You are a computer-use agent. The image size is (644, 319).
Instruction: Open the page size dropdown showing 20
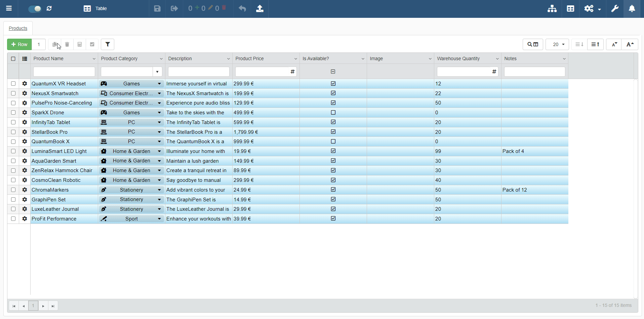(x=557, y=44)
